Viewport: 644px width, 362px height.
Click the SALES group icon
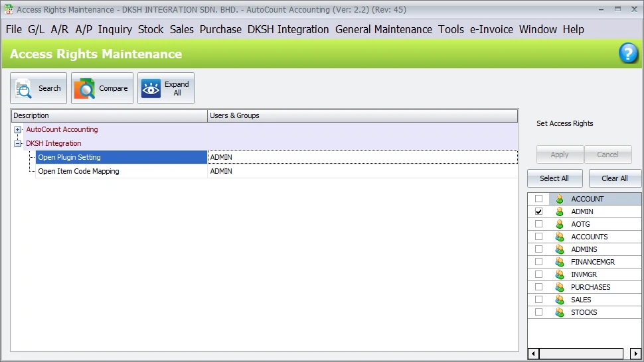560,300
